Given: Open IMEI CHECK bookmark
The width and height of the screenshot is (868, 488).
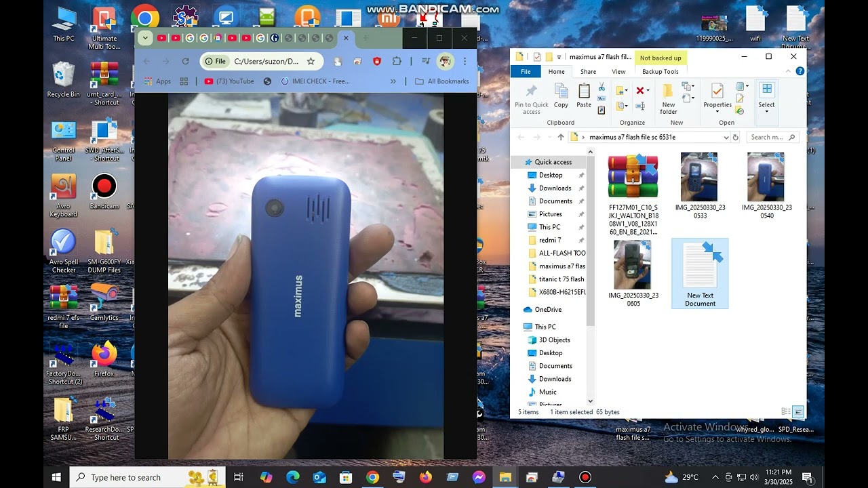Looking at the screenshot, I should point(316,81).
